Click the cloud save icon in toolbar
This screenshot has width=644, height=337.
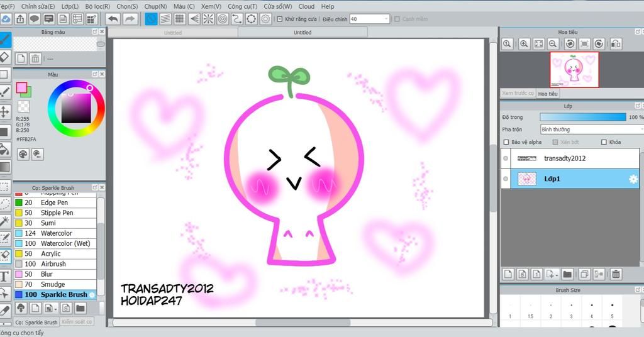(x=6, y=19)
